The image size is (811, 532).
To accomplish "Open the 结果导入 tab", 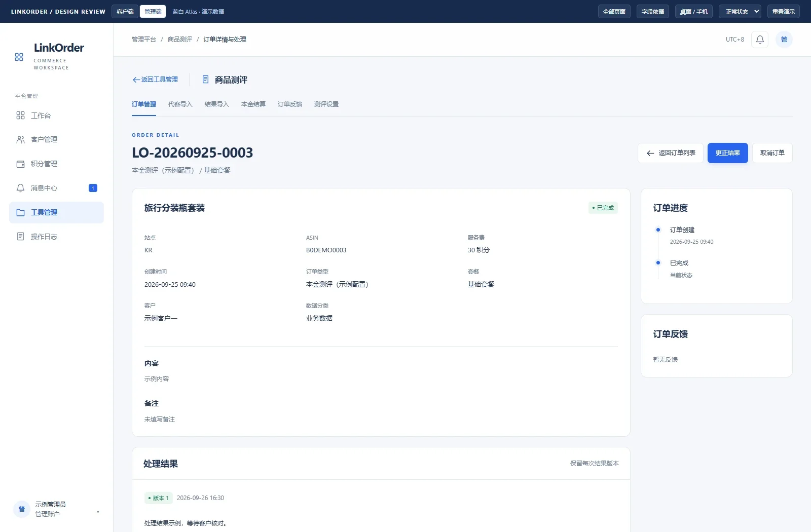I will point(217,104).
